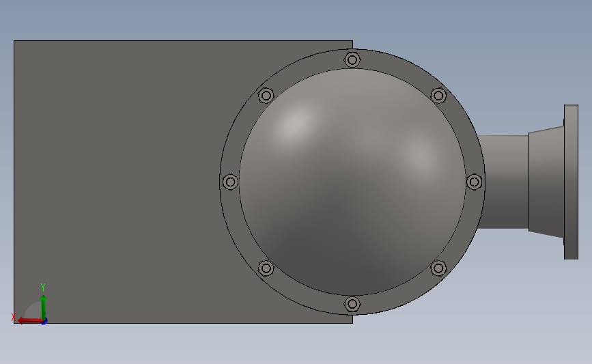Screen dimensions: 592x364
Task: Pick the upper-left bolt on the flange ring
Action: pyautogui.click(x=266, y=96)
